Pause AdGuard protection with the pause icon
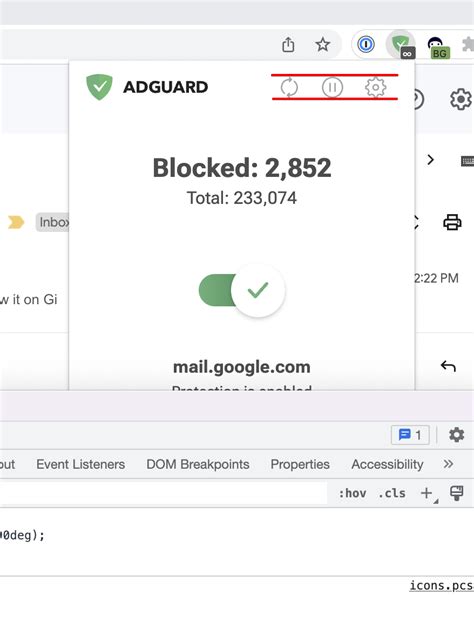The image size is (474, 644). coord(332,87)
